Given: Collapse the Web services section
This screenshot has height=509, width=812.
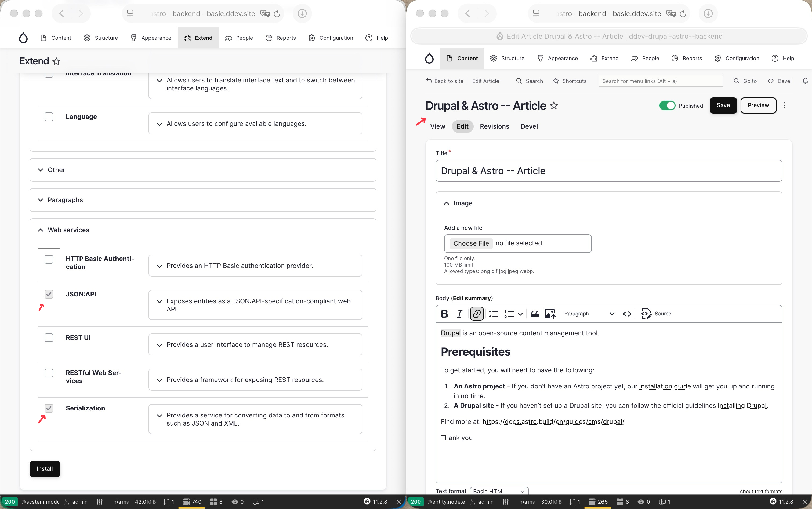Looking at the screenshot, I should click(68, 230).
